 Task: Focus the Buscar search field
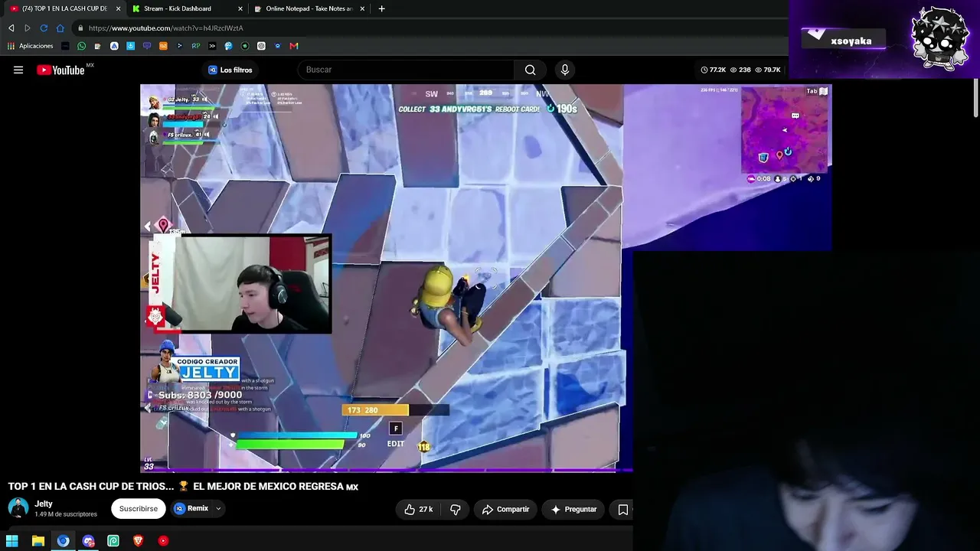click(406, 70)
